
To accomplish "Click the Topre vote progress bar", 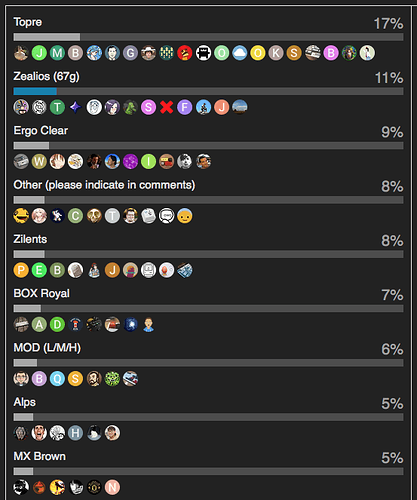I will 208,37.
